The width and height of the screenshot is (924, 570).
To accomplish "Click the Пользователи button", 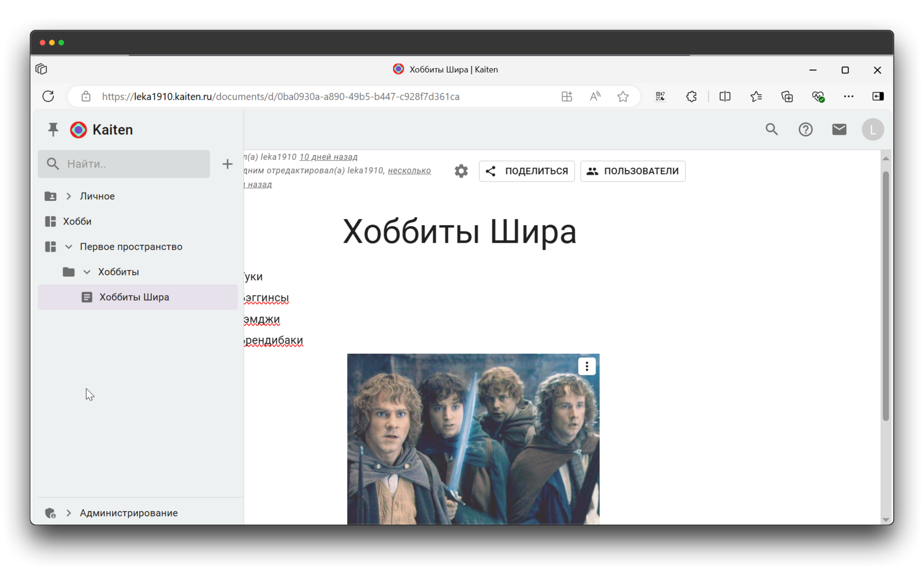I will [x=632, y=171].
